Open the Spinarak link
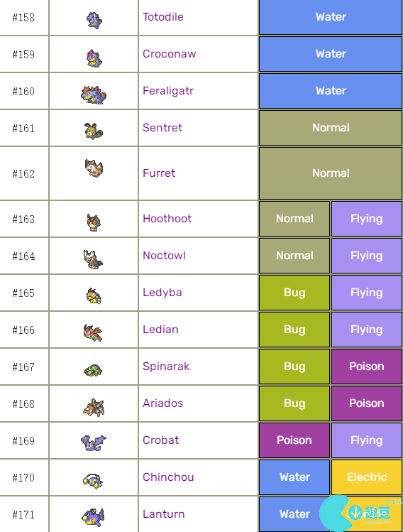The image size is (403, 532). pos(166,367)
